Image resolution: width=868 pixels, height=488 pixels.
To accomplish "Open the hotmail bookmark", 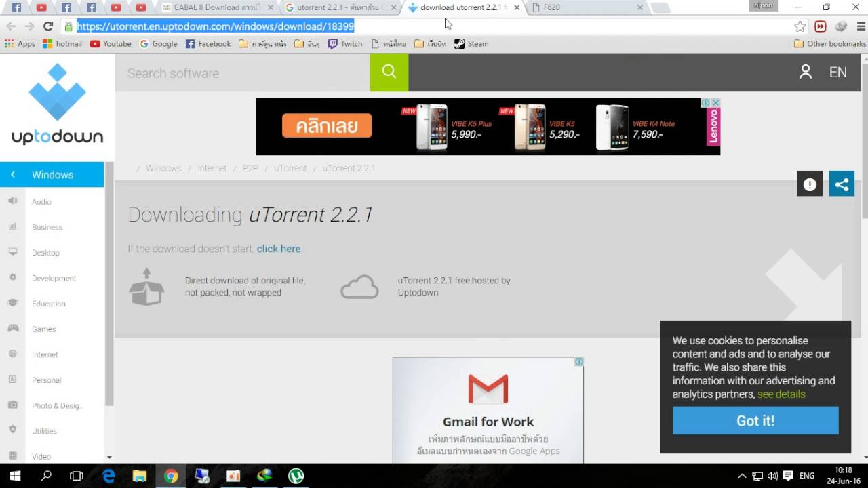I will coord(62,43).
